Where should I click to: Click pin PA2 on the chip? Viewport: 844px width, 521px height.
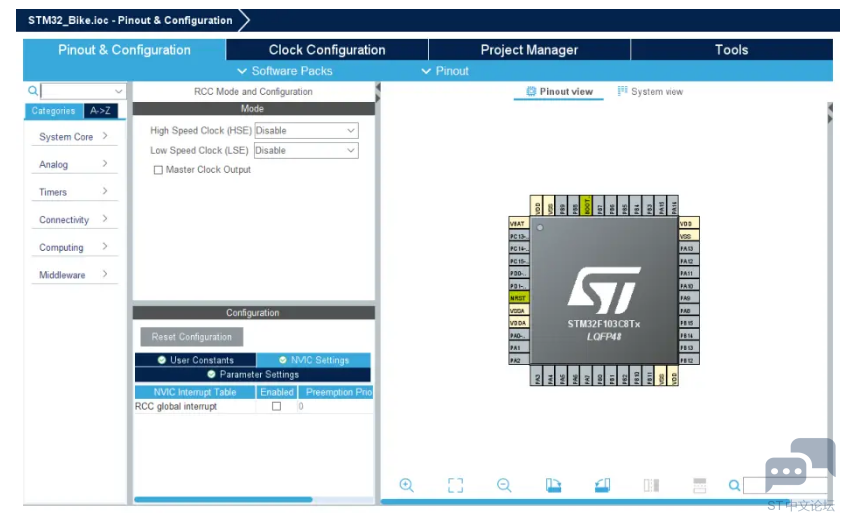coord(519,360)
